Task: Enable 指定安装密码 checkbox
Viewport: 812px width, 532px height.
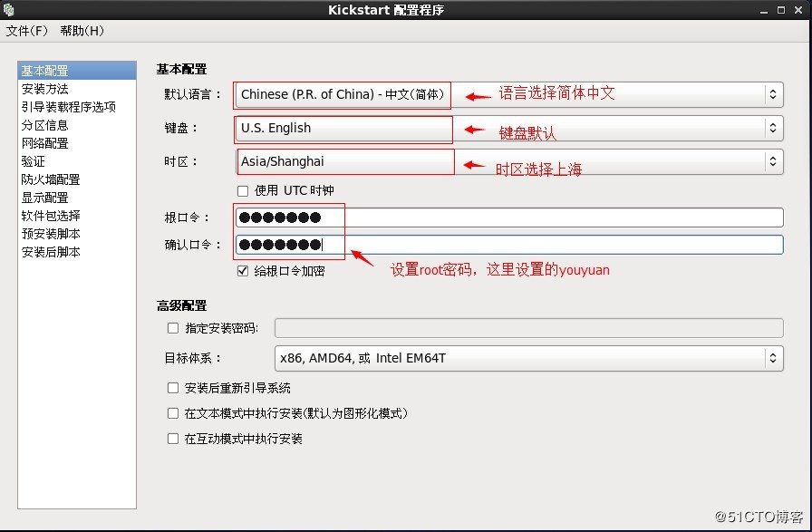Action: (173, 328)
